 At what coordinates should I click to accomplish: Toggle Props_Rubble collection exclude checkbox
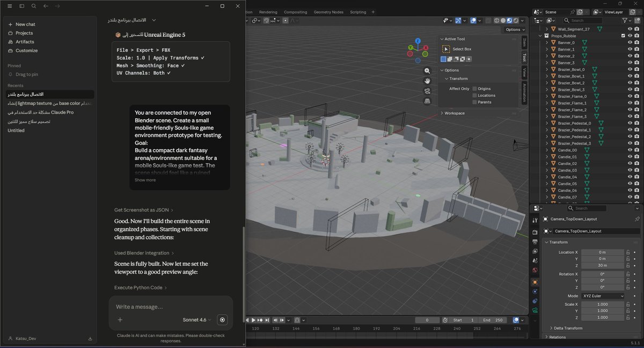(x=623, y=36)
